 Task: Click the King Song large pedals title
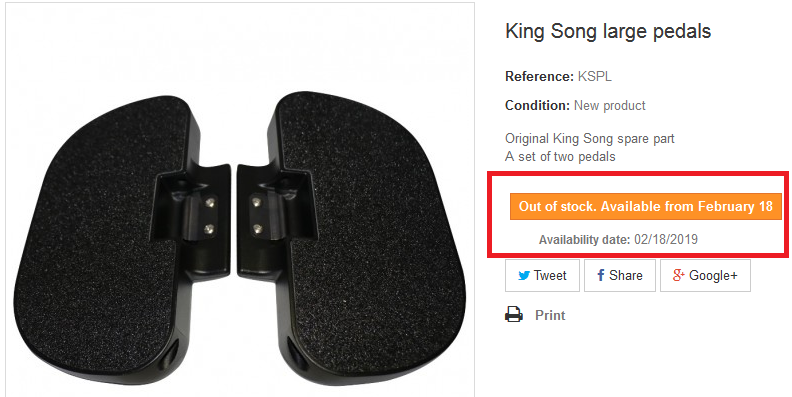point(608,31)
